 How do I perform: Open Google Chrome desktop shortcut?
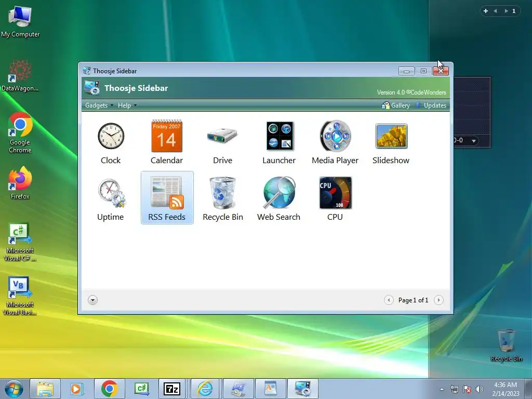pos(20,132)
